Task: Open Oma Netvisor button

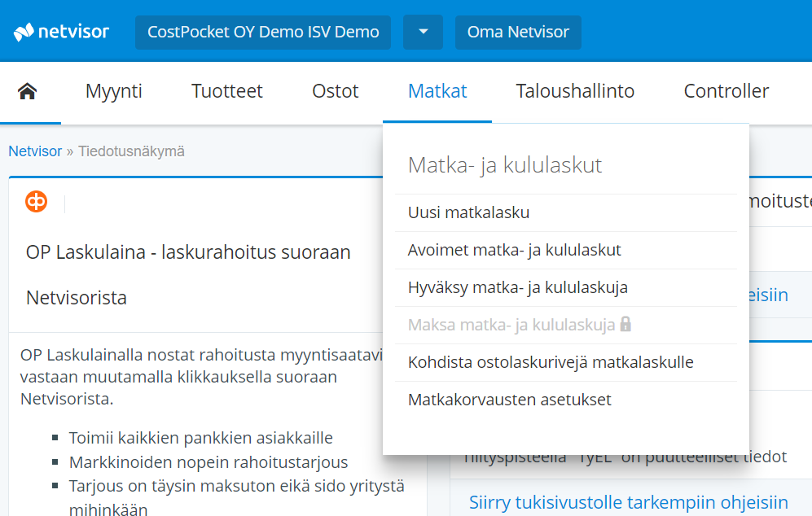Action: 518,32
